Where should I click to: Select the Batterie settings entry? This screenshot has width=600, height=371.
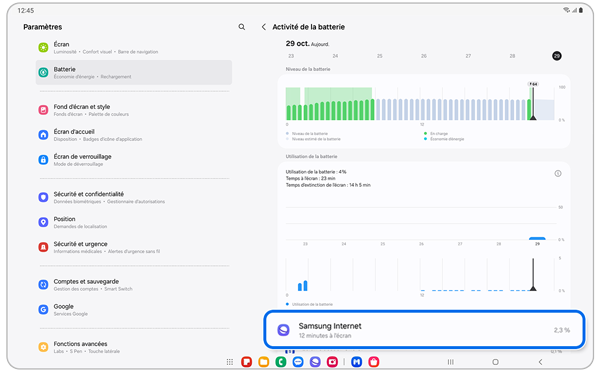[x=134, y=72]
